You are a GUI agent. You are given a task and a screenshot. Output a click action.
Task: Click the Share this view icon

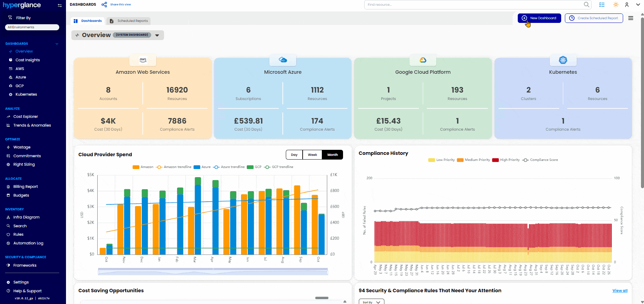click(x=104, y=4)
